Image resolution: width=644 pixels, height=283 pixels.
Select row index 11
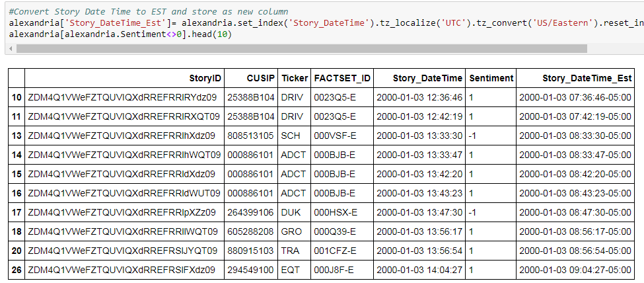(x=17, y=117)
